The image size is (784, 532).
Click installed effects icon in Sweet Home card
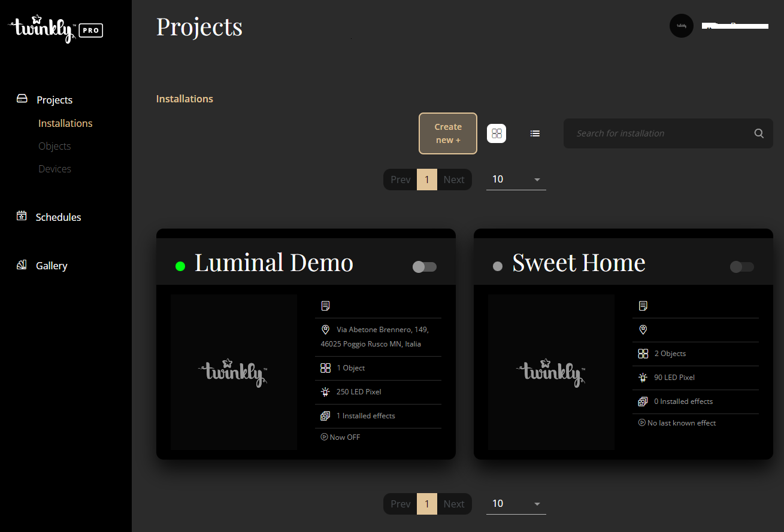pos(643,402)
